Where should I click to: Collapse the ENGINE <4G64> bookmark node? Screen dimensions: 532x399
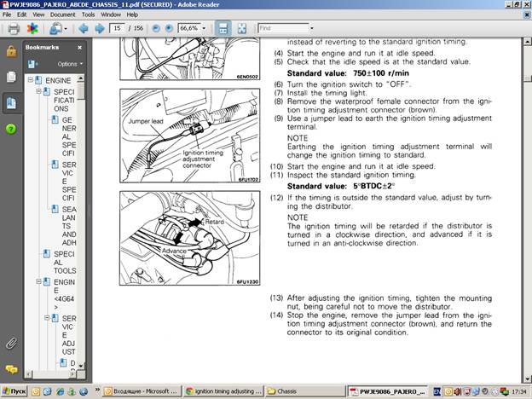(x=38, y=281)
